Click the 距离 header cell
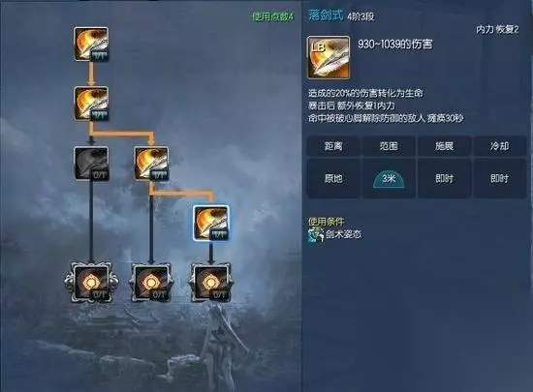The width and height of the screenshot is (533, 392). coord(333,146)
